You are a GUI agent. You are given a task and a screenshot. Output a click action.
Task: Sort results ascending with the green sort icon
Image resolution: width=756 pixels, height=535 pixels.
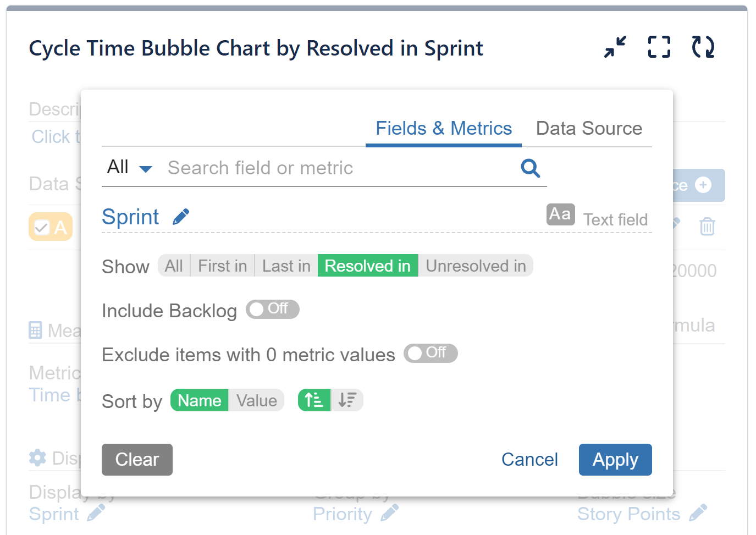point(314,400)
